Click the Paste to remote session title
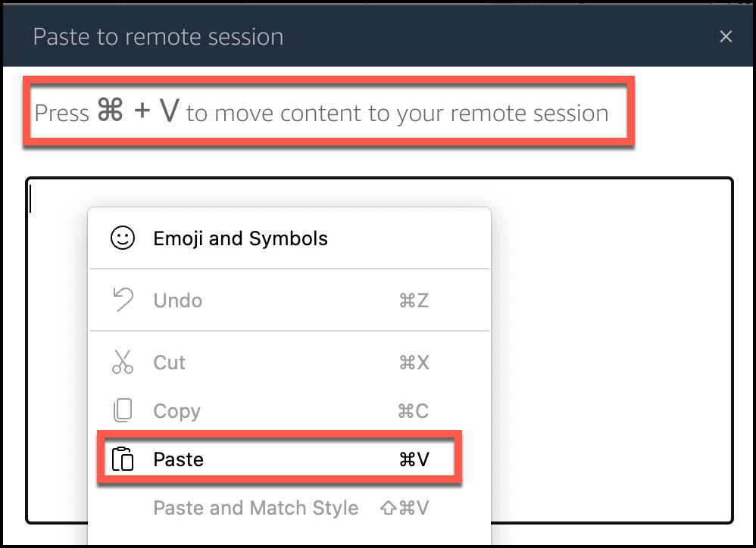This screenshot has height=548, width=756. click(x=158, y=36)
